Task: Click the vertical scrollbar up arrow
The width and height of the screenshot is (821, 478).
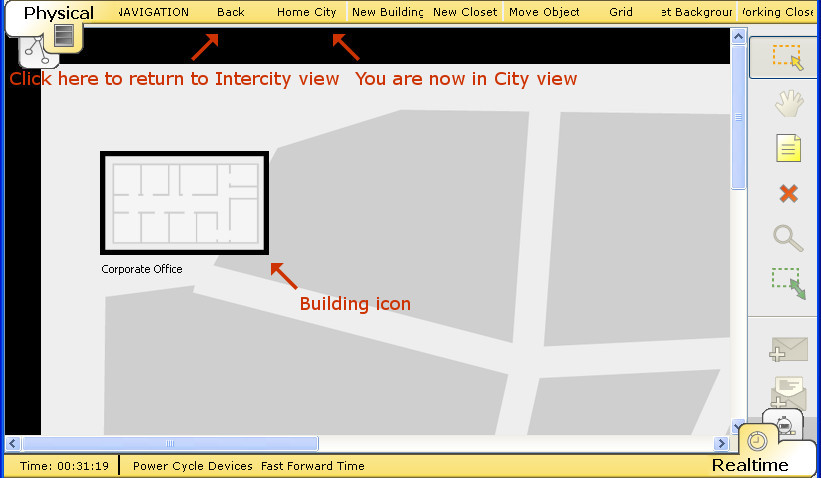Action: coord(738,37)
